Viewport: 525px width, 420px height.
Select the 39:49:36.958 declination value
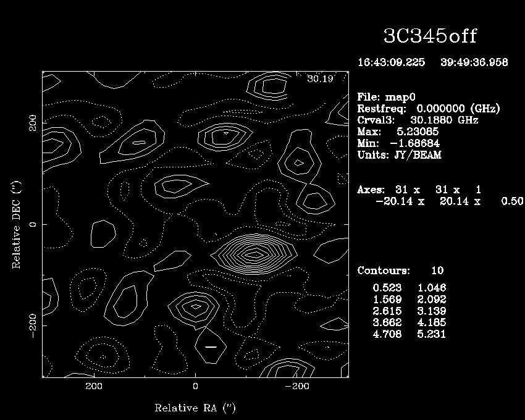(x=474, y=63)
